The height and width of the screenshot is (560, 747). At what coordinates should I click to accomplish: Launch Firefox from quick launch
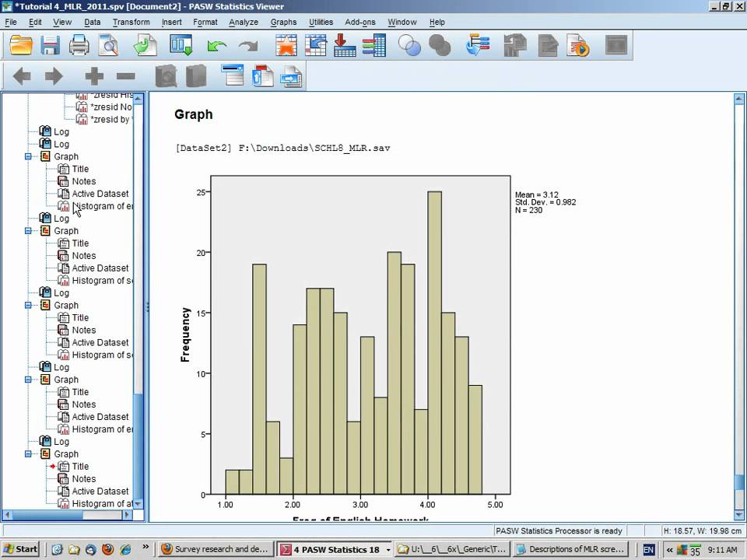tap(107, 549)
